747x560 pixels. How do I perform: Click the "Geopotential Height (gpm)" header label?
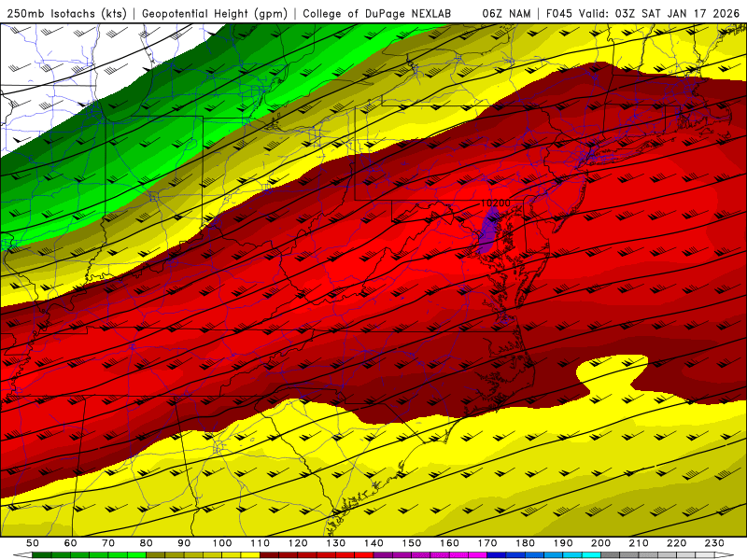215,14
